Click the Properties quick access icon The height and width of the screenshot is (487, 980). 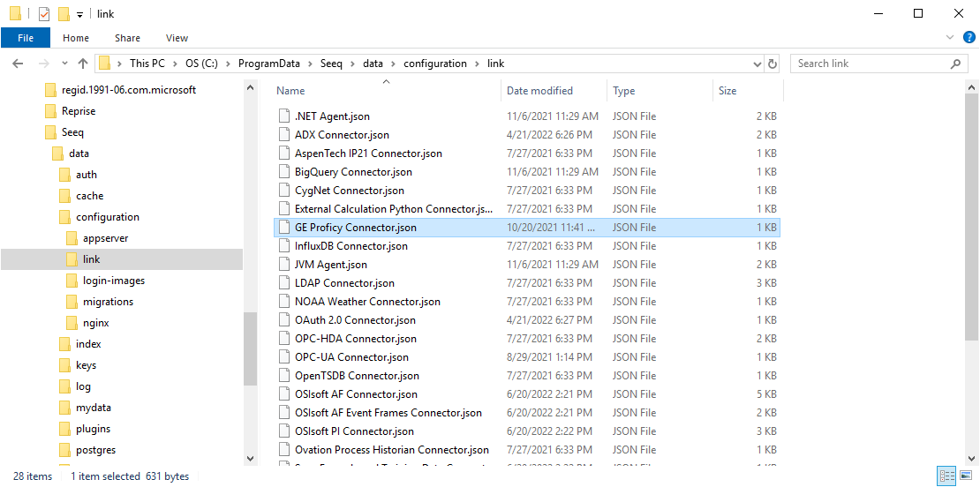coord(44,14)
